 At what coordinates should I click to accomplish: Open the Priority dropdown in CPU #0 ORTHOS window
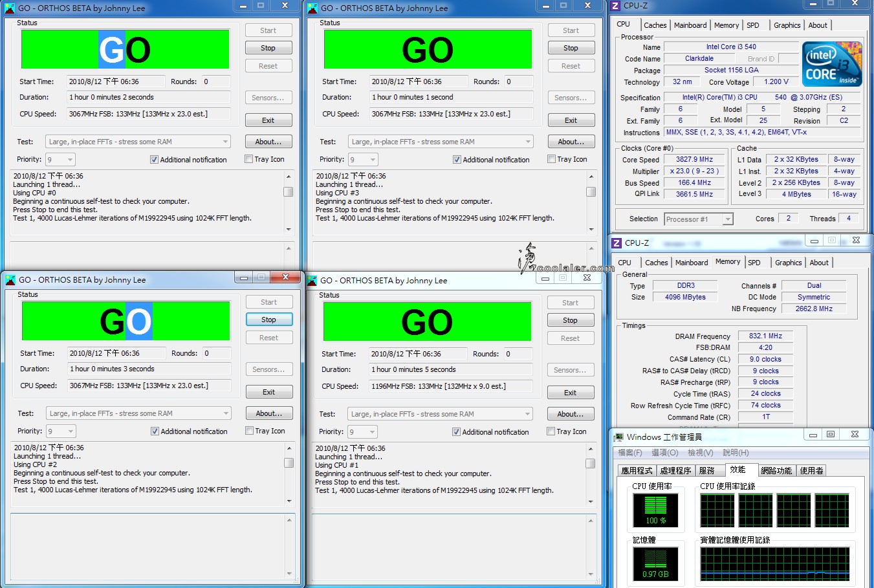pyautogui.click(x=60, y=159)
